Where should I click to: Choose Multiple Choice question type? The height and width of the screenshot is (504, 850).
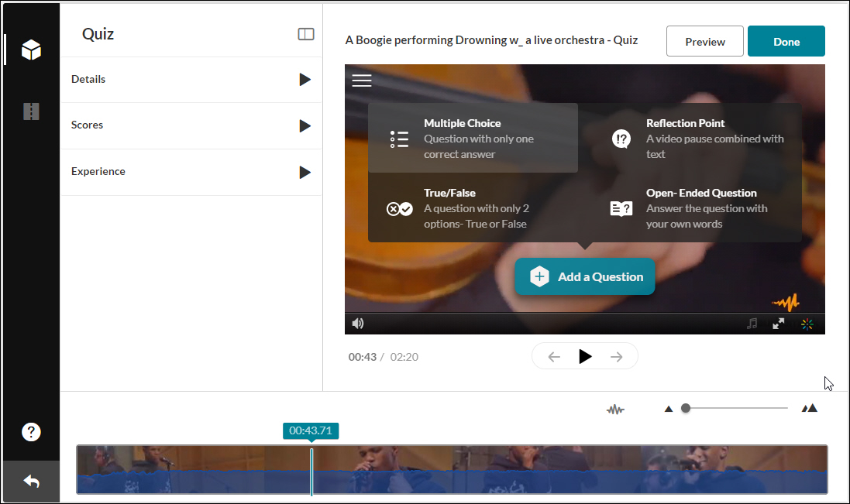point(473,138)
